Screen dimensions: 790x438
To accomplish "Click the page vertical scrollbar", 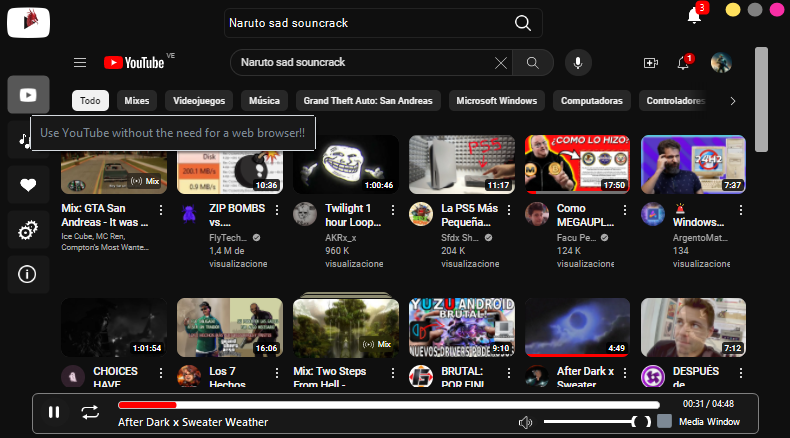I will 761,99.
